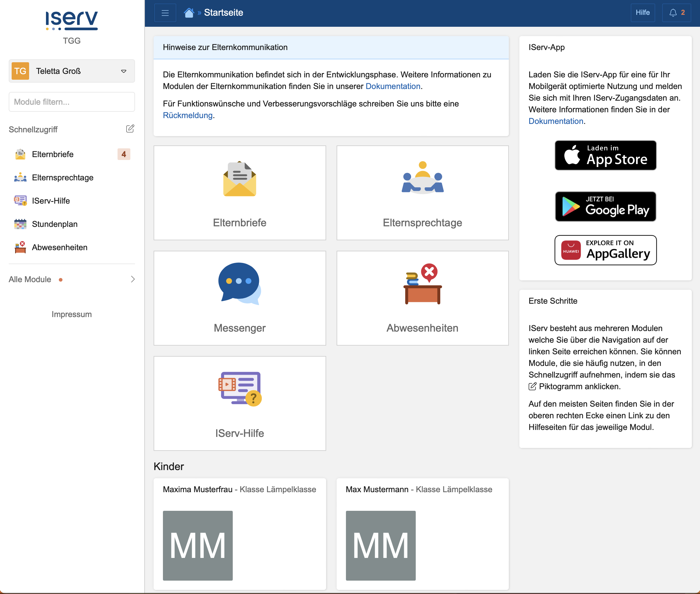Click the Laden im App Store badge
This screenshot has height=594, width=700.
tap(605, 155)
